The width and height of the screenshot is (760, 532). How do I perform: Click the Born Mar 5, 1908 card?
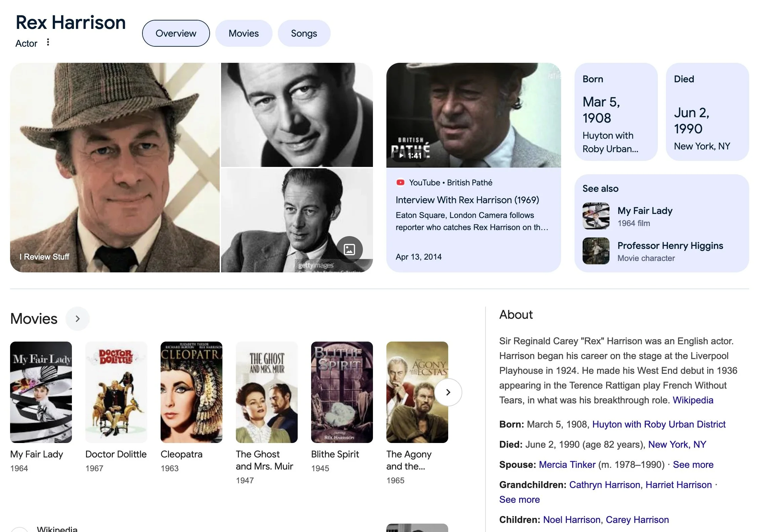point(616,112)
